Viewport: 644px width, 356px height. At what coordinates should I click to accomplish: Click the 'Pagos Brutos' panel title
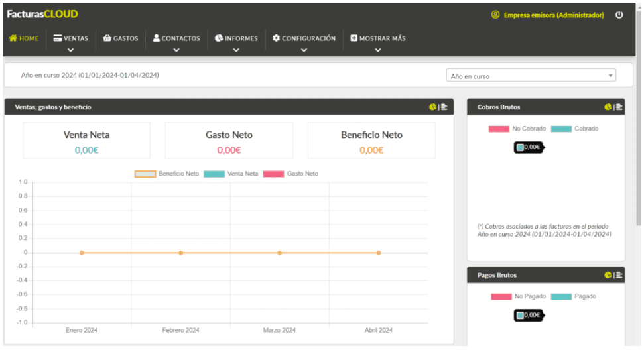click(497, 275)
